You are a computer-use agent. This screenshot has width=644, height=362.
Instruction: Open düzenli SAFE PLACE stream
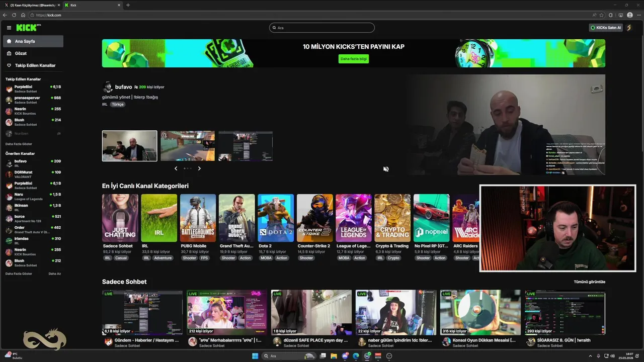click(311, 312)
